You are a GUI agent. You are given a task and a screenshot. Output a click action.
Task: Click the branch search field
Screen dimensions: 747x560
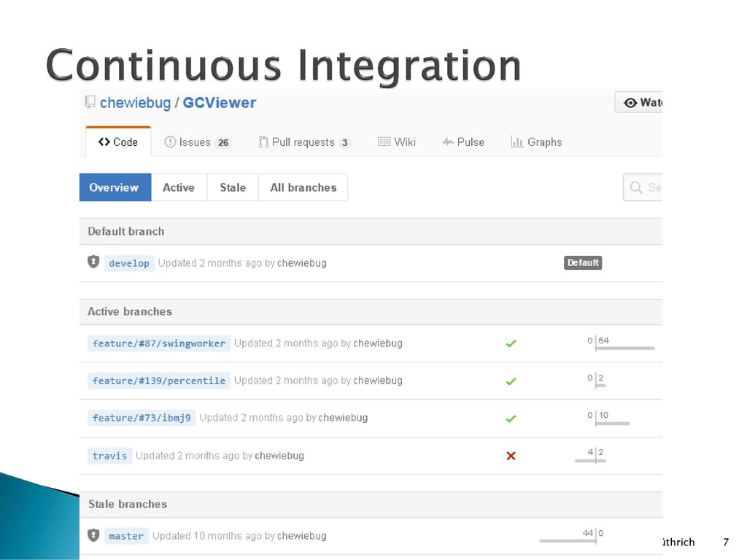642,187
